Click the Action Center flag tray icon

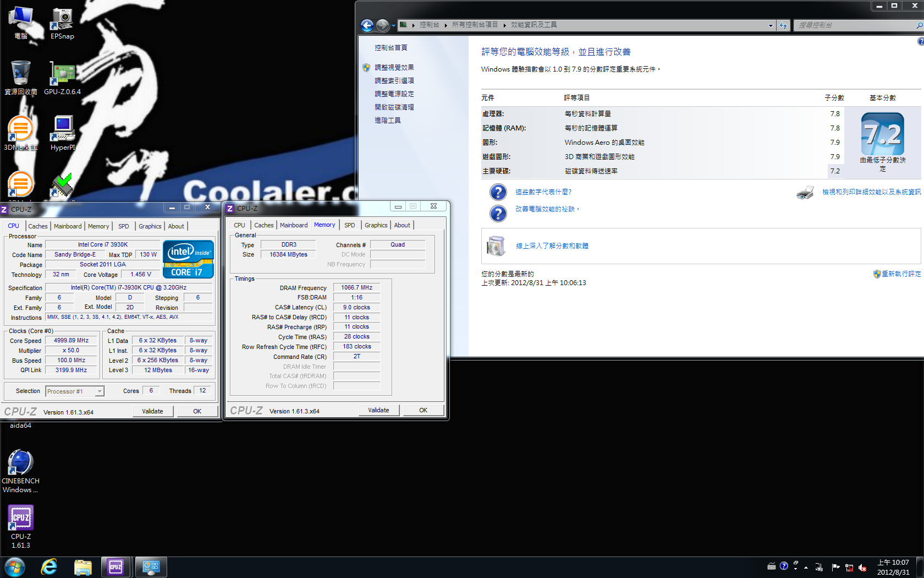pyautogui.click(x=835, y=568)
